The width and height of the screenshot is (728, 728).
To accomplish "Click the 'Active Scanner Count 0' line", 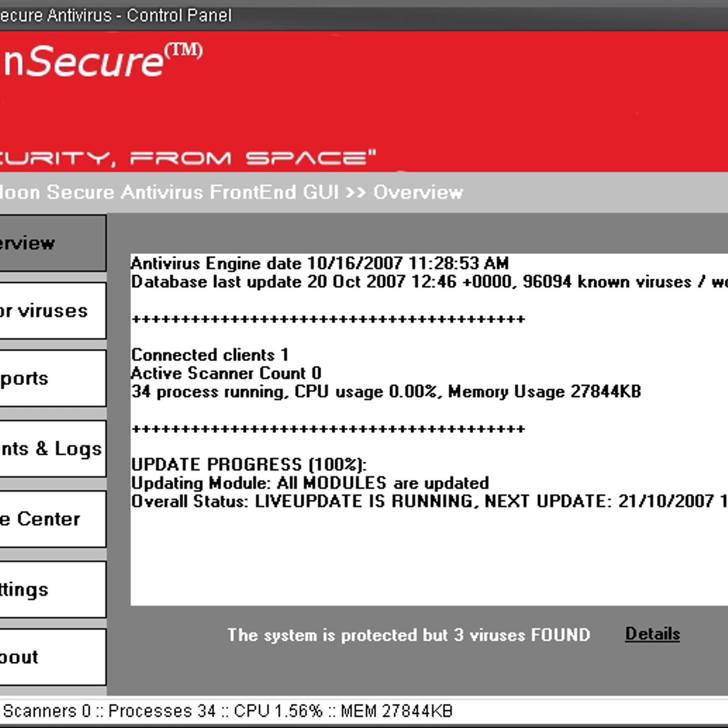I will coord(226,374).
